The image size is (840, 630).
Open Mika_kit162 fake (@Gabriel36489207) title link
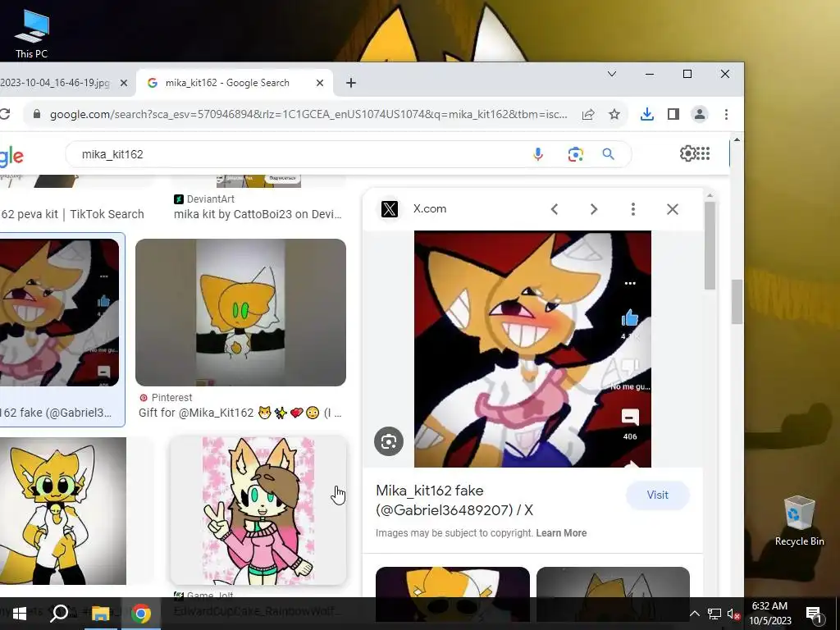coord(454,500)
